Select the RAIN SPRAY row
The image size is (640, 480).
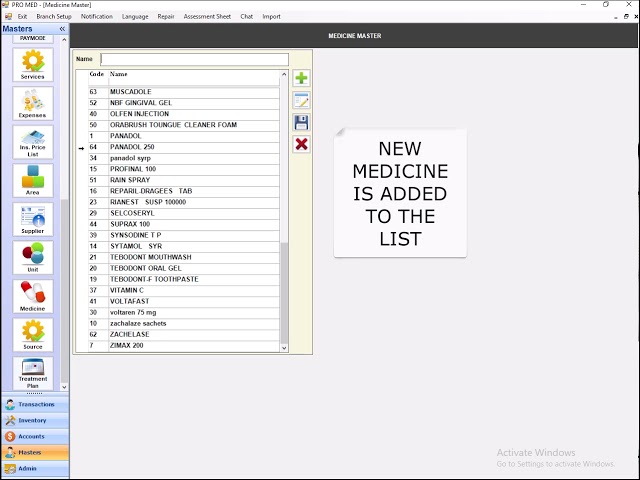tap(184, 180)
